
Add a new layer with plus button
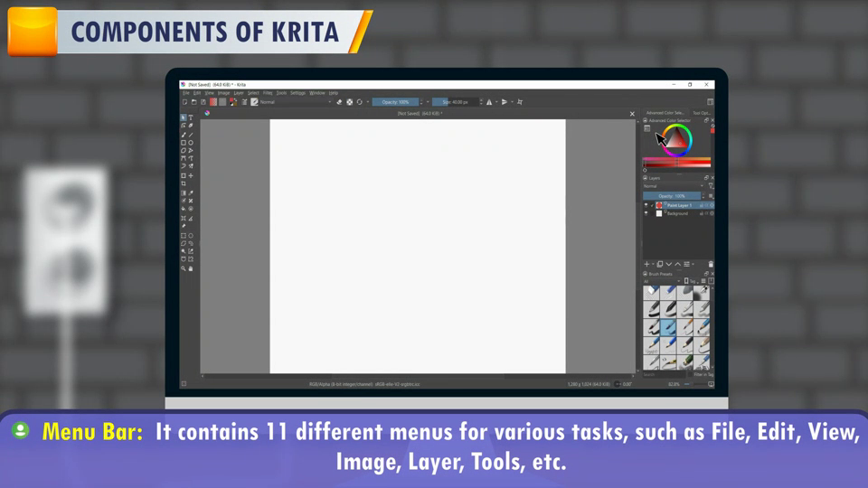(x=646, y=265)
